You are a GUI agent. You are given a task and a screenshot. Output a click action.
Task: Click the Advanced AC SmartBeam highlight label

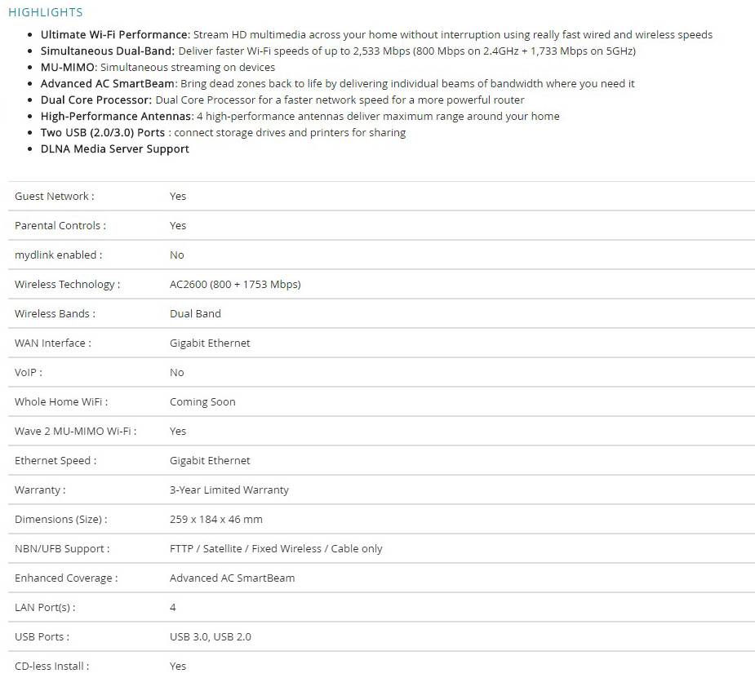tap(109, 83)
